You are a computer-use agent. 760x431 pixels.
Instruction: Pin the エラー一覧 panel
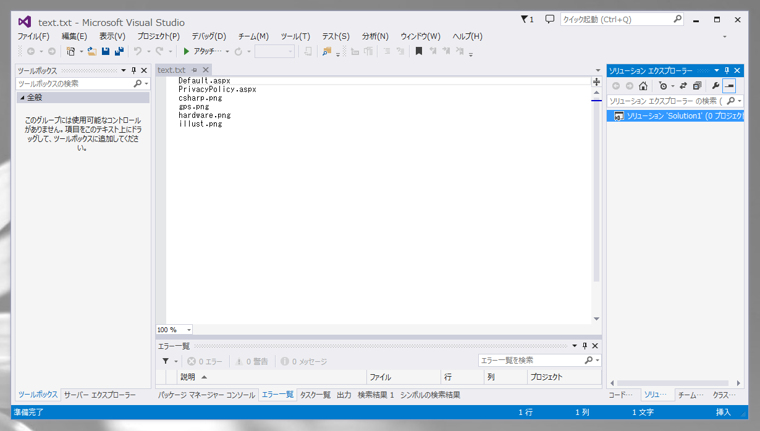pyautogui.click(x=585, y=346)
